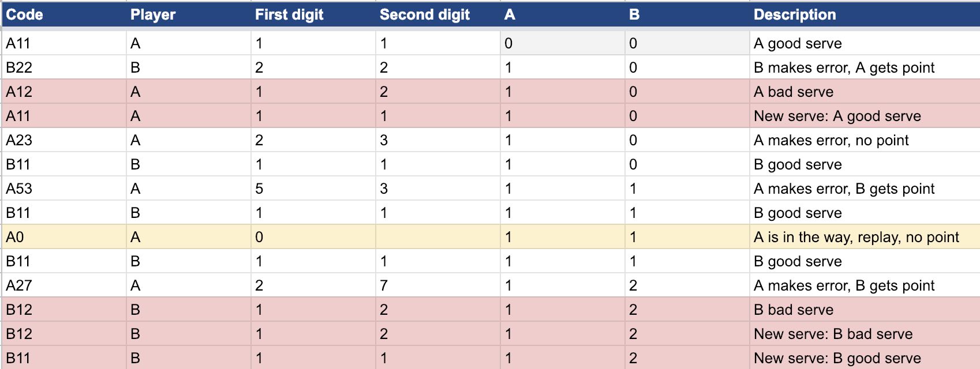Viewport: 980px width, 369px height.
Task: Click the 'A makes error, no point' cell
Action: click(865, 140)
